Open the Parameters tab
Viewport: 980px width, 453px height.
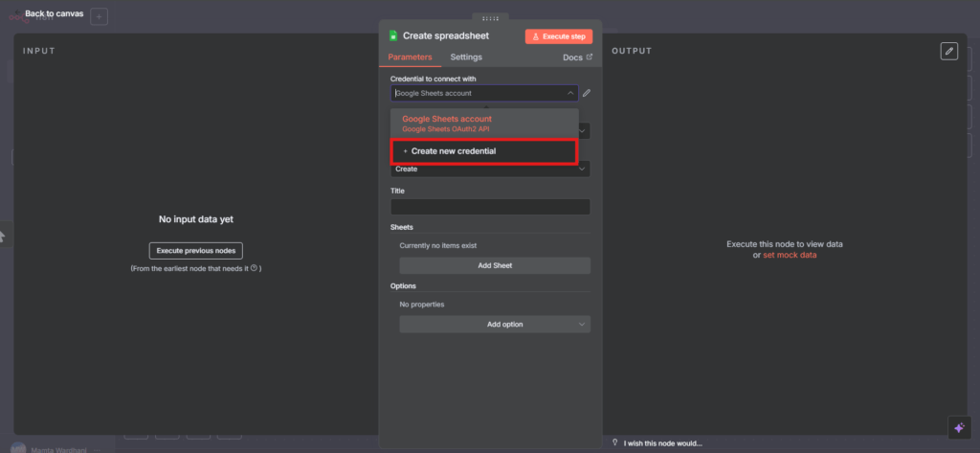click(410, 57)
